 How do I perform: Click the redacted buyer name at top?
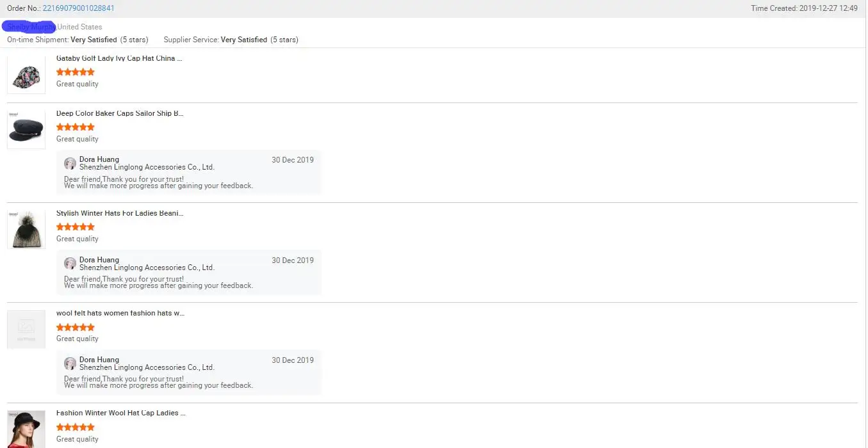click(29, 27)
